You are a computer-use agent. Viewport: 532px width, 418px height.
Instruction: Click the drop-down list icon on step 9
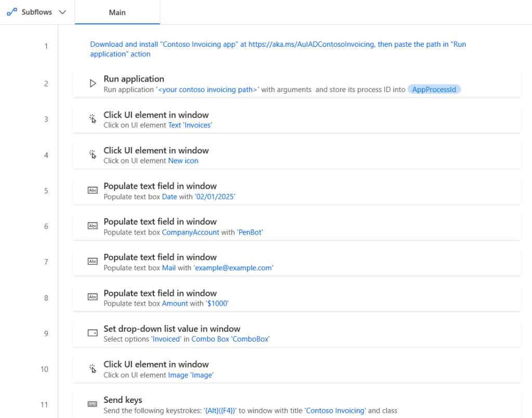93,333
